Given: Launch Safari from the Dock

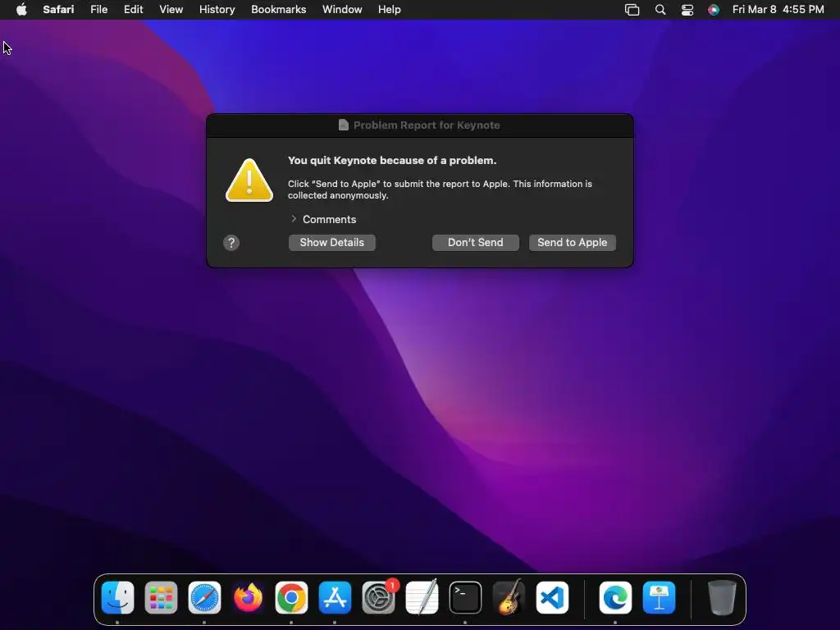Looking at the screenshot, I should pyautogui.click(x=204, y=597).
